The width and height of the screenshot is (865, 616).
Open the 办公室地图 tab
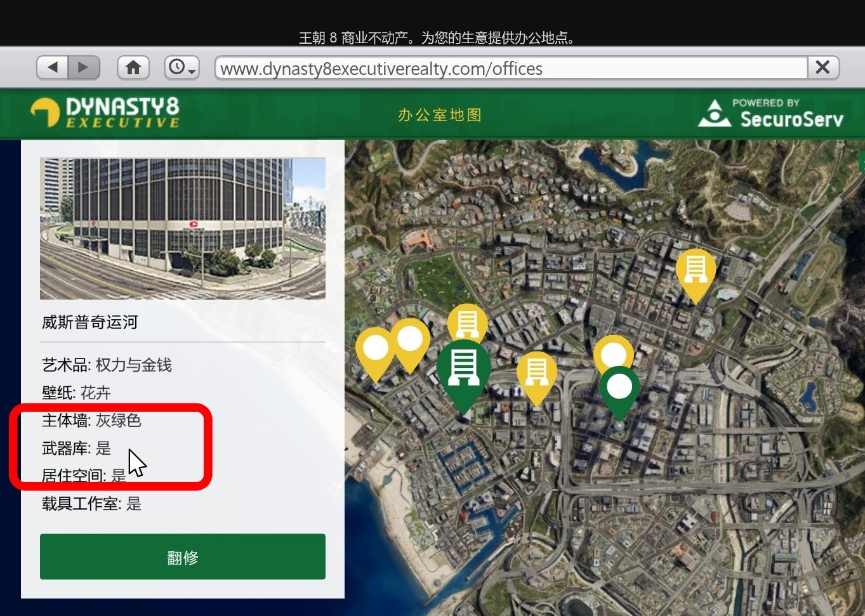[x=440, y=115]
